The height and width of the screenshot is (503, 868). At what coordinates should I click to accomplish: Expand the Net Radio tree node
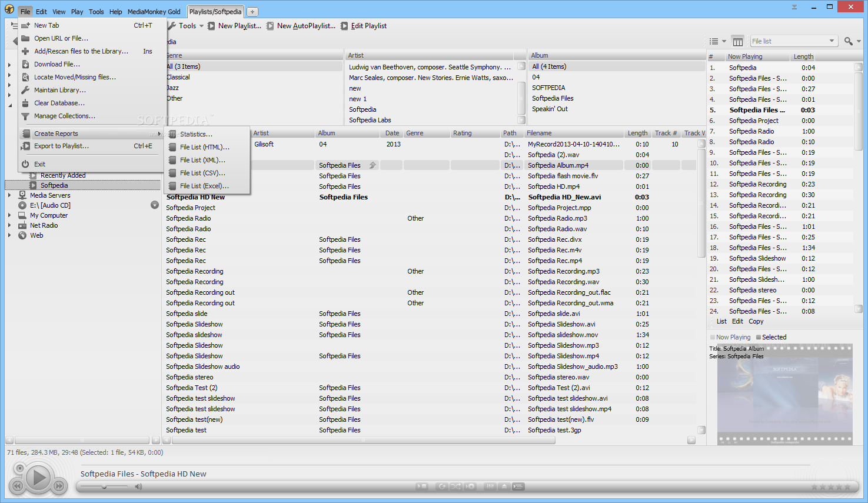9,225
